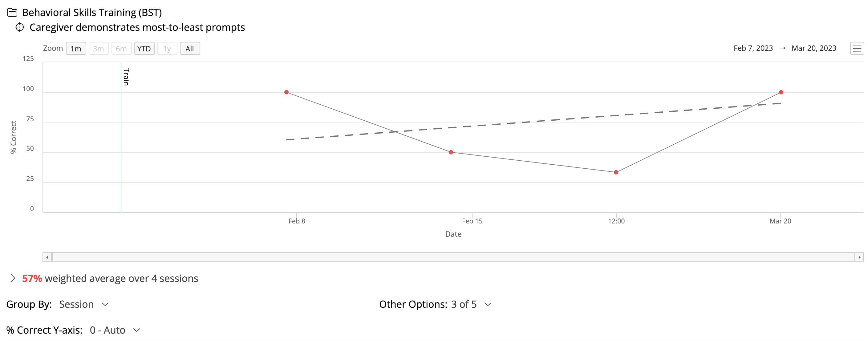
Task: Switch zoom to All
Action: coord(190,48)
